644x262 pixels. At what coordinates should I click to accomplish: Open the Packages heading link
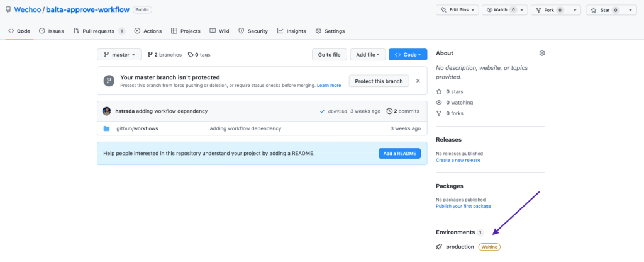[x=449, y=186]
